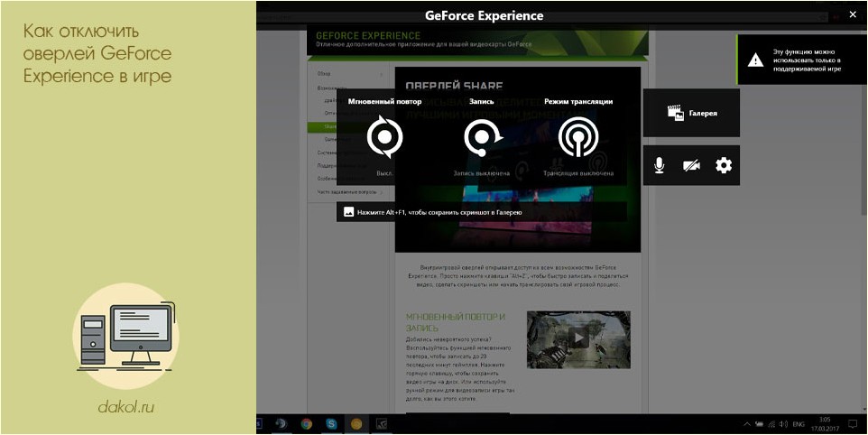Open Steam from the Windows taskbar
Viewport: 868px width, 435px height.
pos(282,424)
